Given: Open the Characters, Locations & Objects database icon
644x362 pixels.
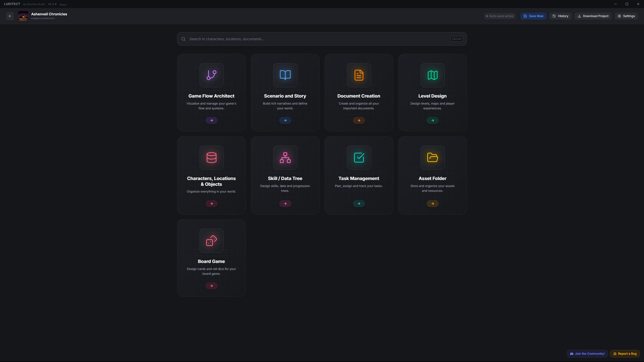Looking at the screenshot, I should [x=211, y=158].
